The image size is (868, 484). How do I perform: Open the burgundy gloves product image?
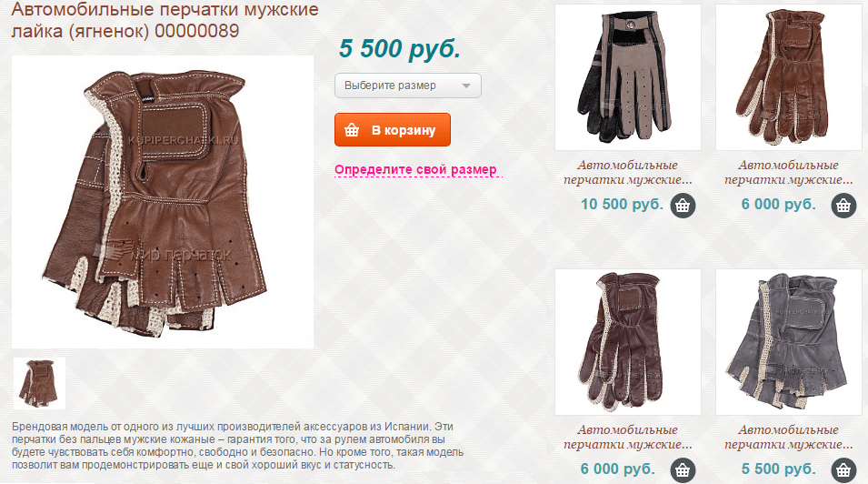point(628,342)
